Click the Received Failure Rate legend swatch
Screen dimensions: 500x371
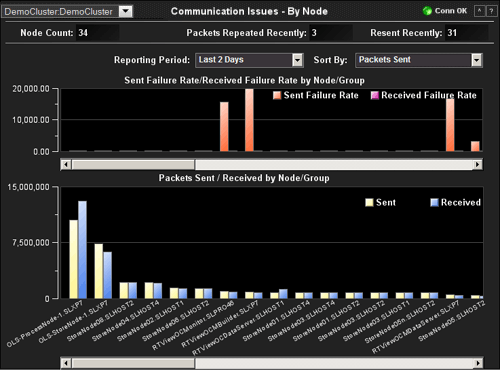375,96
